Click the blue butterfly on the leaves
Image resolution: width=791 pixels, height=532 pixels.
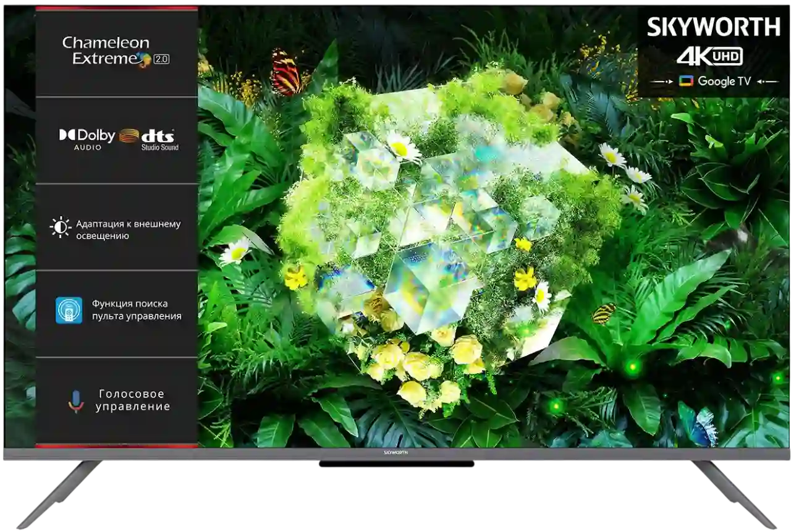point(702,426)
